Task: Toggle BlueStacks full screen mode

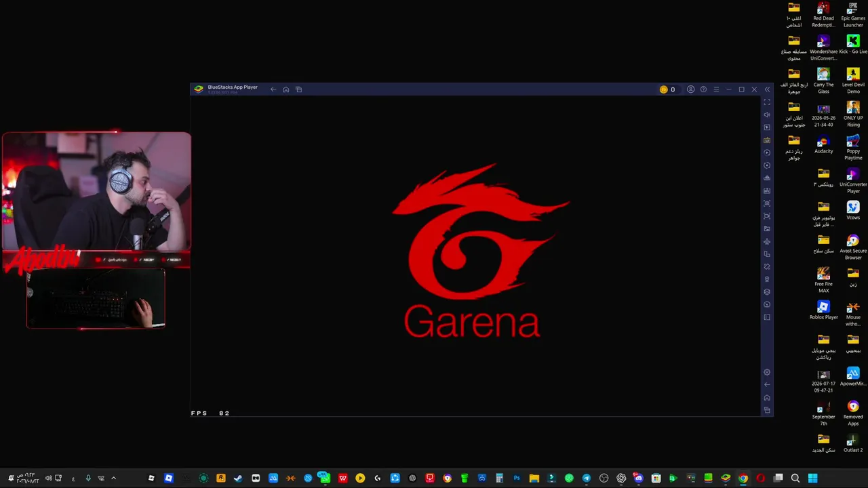Action: click(767, 102)
